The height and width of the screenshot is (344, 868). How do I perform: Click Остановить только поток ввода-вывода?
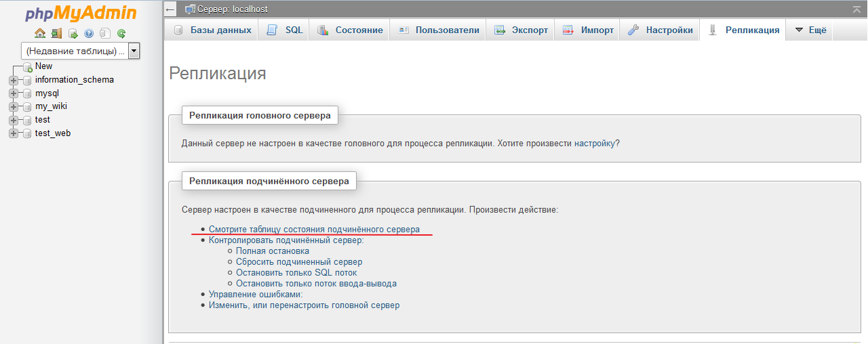point(316,284)
